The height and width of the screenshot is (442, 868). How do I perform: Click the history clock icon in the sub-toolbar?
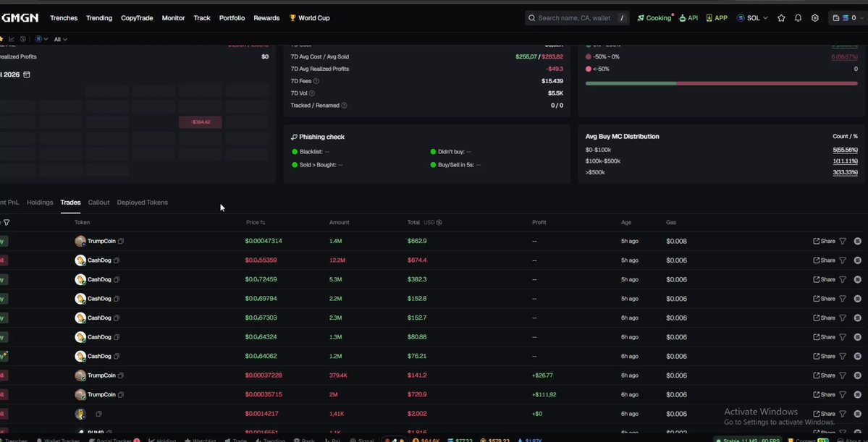pos(22,39)
